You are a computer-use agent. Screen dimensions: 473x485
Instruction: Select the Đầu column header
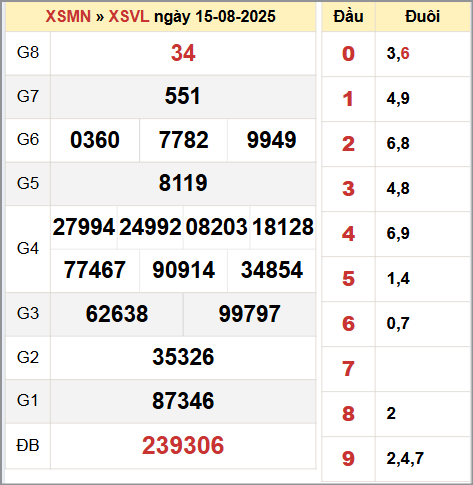[348, 16]
